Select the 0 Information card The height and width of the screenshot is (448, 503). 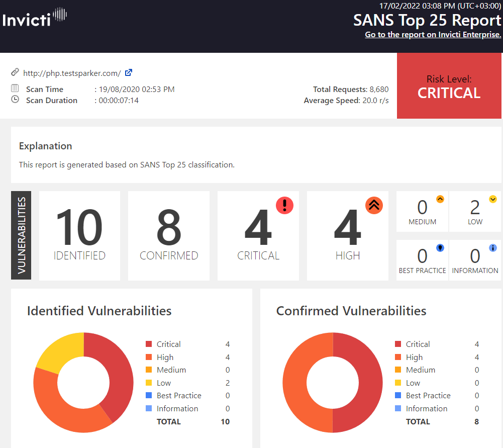[475, 260]
